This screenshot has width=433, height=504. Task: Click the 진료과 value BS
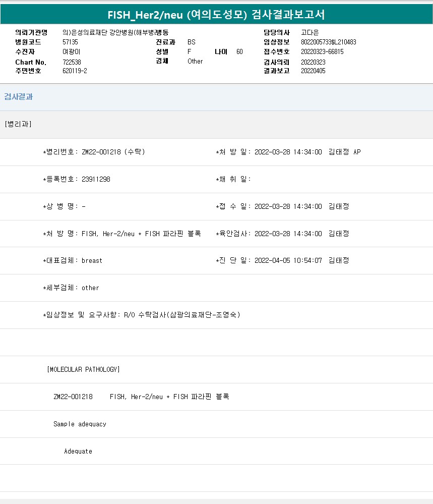(192, 42)
